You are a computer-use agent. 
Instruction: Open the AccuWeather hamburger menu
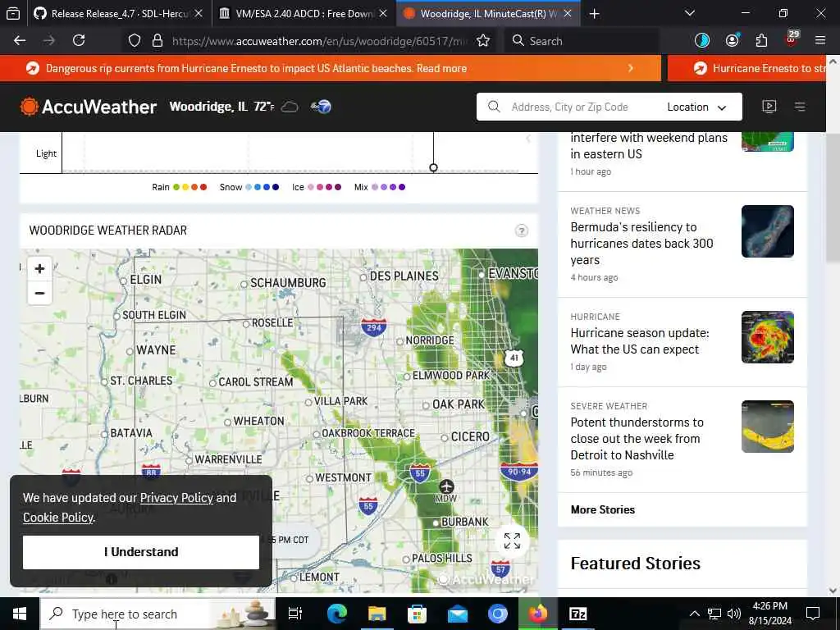click(x=800, y=107)
